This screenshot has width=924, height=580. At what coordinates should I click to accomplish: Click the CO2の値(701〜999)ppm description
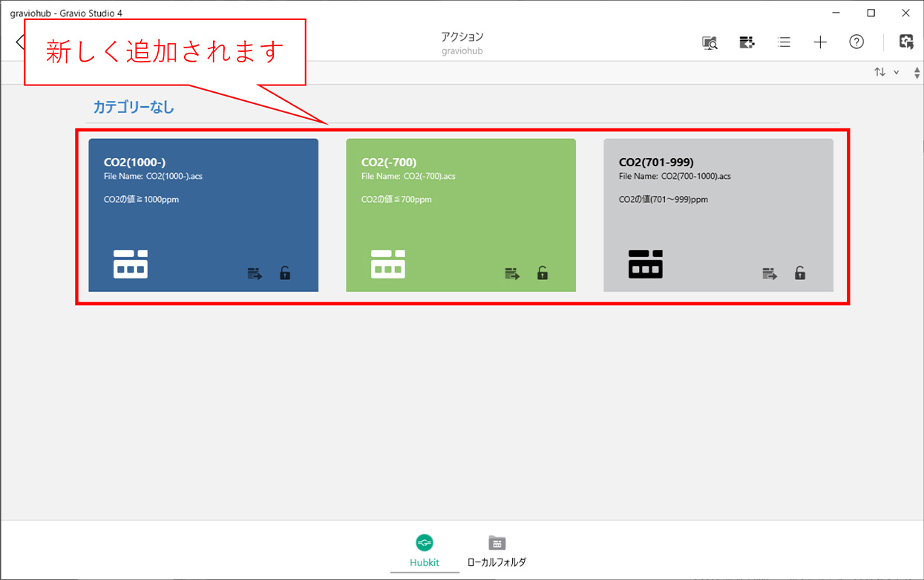click(663, 200)
